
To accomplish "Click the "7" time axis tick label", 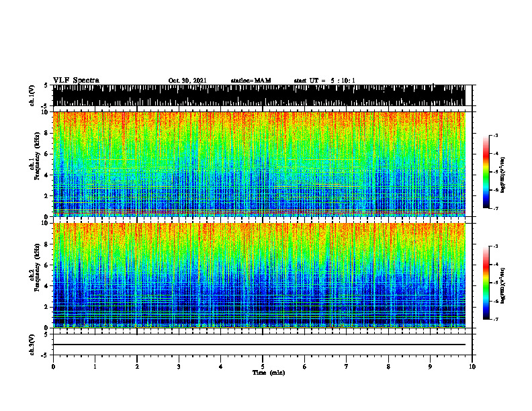I will (347, 367).
